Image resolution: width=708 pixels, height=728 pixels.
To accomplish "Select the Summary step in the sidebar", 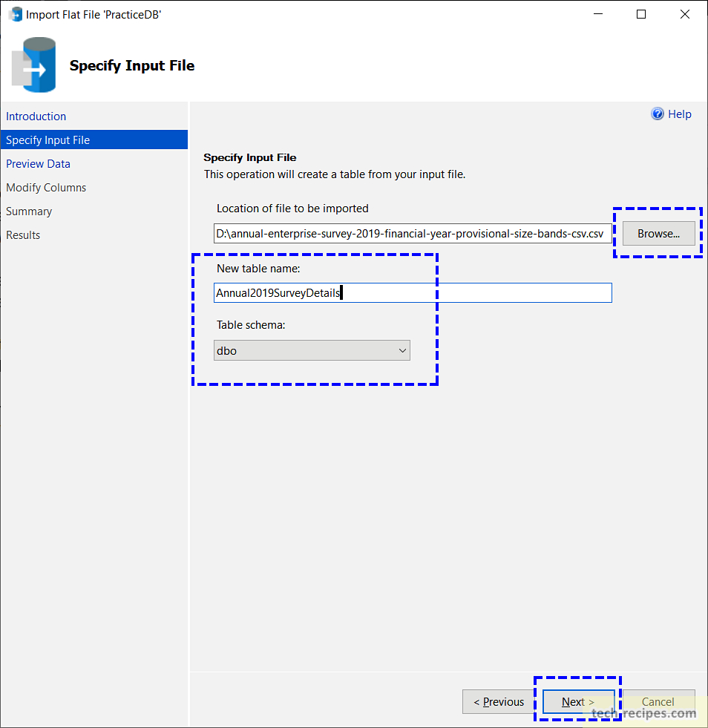I will pyautogui.click(x=29, y=211).
